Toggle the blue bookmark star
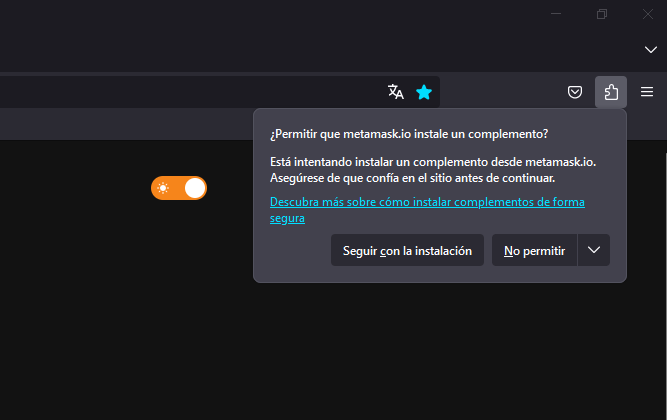The image size is (667, 420). click(424, 92)
